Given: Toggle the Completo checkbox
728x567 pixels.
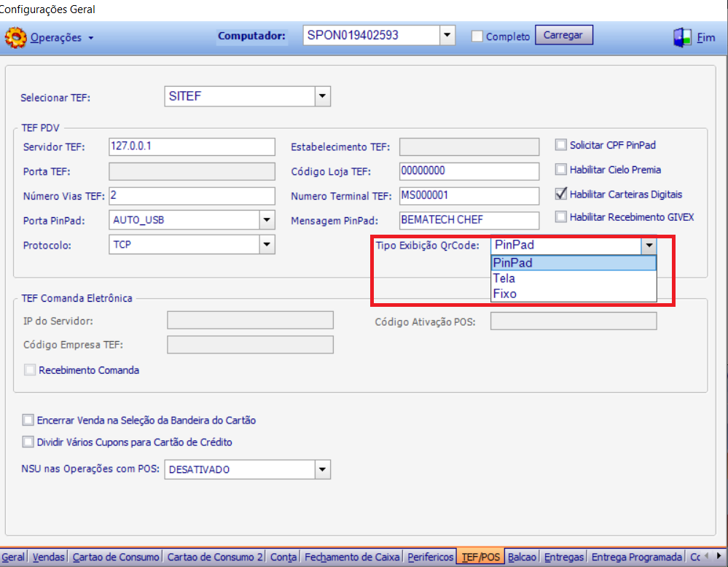Looking at the screenshot, I should [477, 36].
